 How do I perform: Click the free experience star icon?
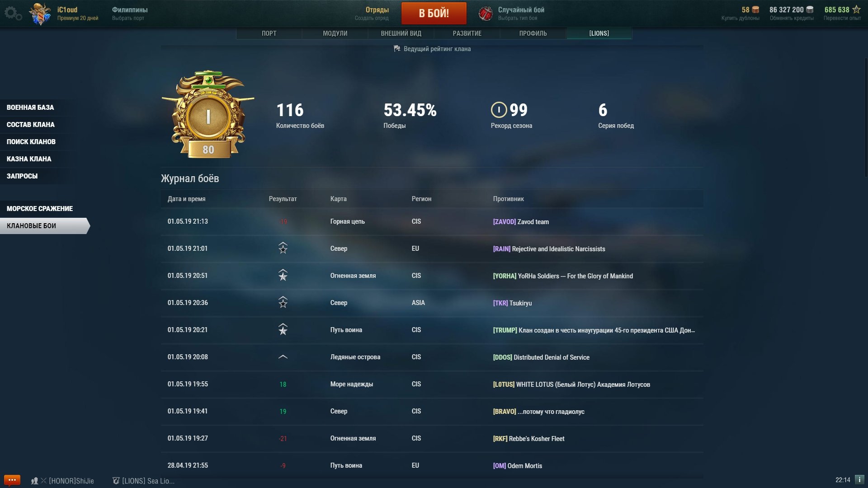(x=856, y=9)
